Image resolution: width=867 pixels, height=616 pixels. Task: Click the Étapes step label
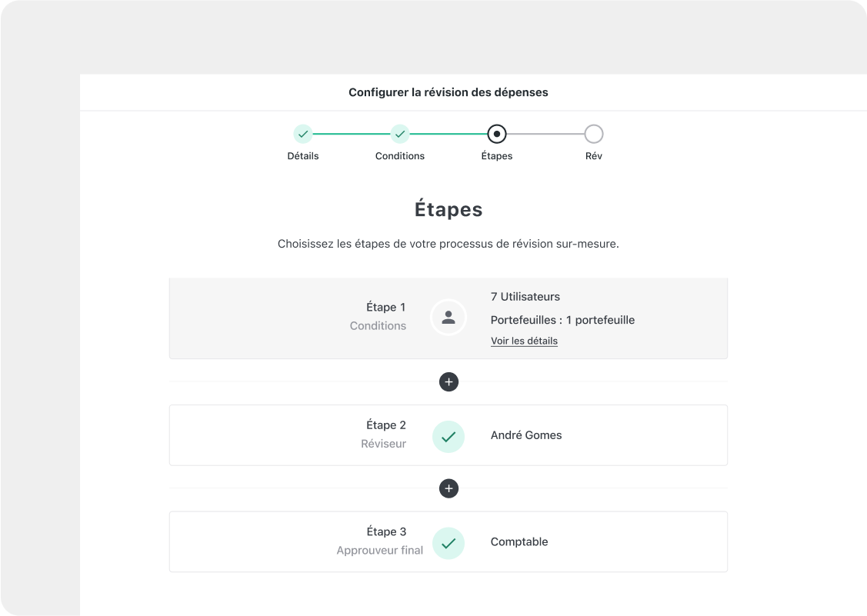coord(496,156)
